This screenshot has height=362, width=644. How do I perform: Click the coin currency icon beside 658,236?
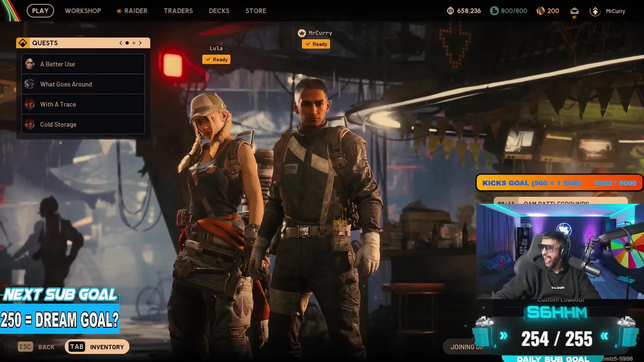coord(450,11)
